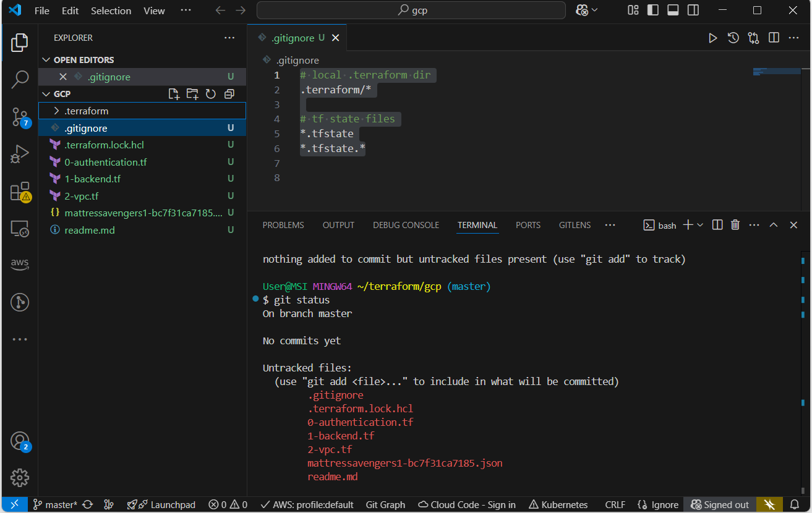The height and width of the screenshot is (513, 812).
Task: Open the Extensions view icon
Action: pyautogui.click(x=20, y=192)
